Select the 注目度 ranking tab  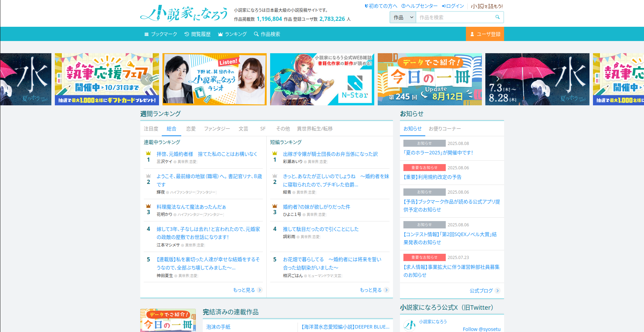151,129
